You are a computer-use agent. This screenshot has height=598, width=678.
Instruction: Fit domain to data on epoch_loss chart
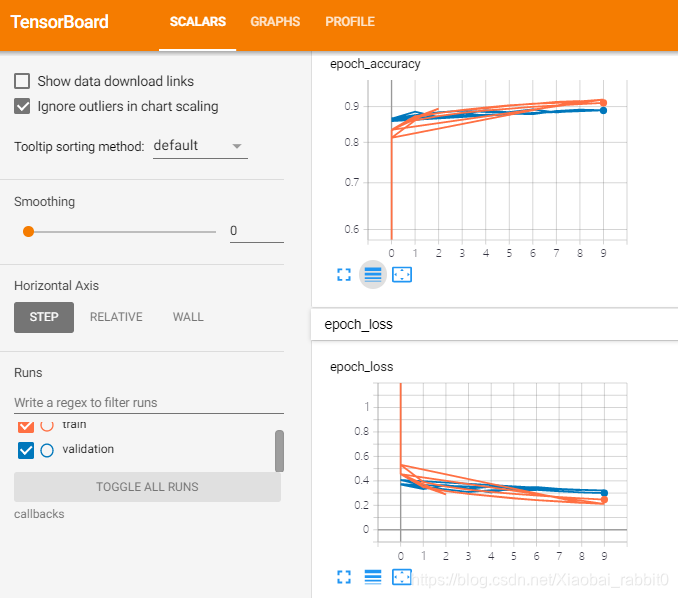coord(402,577)
